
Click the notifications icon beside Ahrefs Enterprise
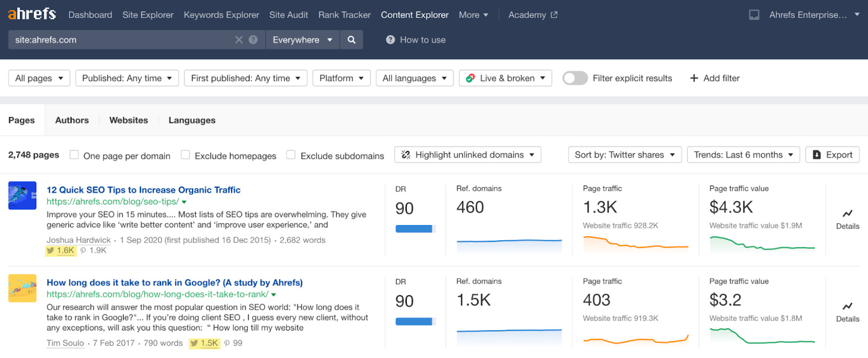click(x=754, y=15)
